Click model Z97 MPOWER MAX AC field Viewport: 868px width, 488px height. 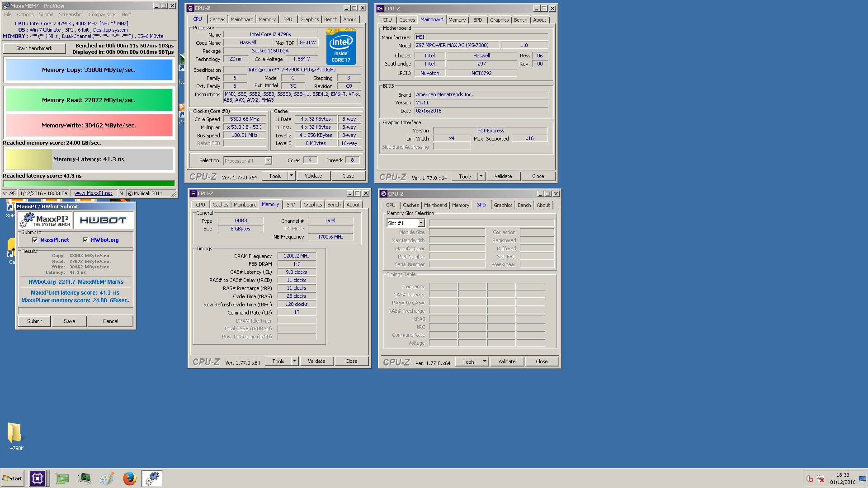pos(458,45)
